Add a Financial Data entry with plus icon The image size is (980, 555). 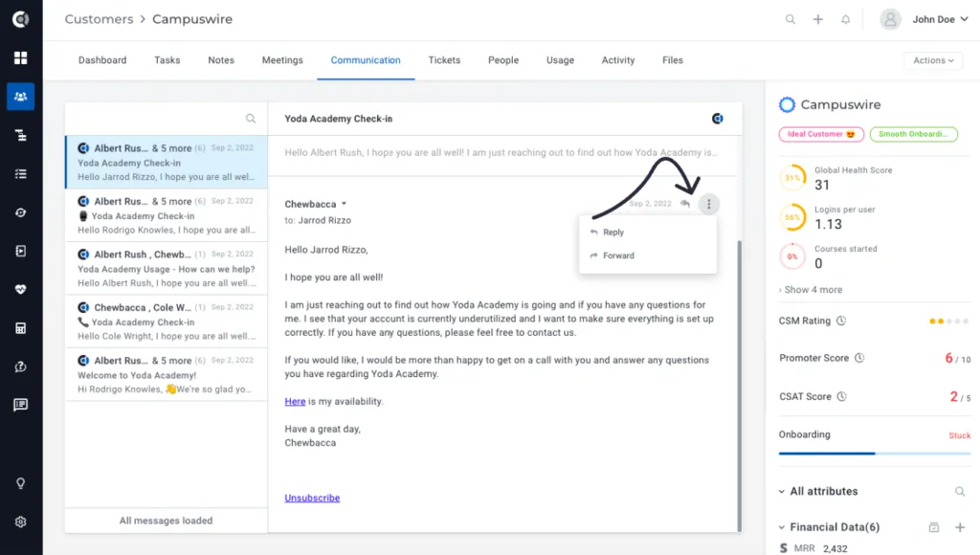coord(960,527)
